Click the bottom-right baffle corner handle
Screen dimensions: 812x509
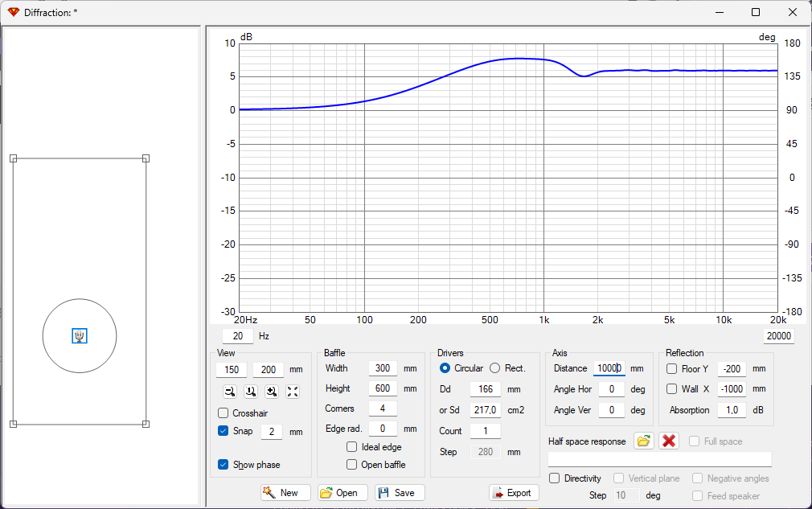point(146,424)
